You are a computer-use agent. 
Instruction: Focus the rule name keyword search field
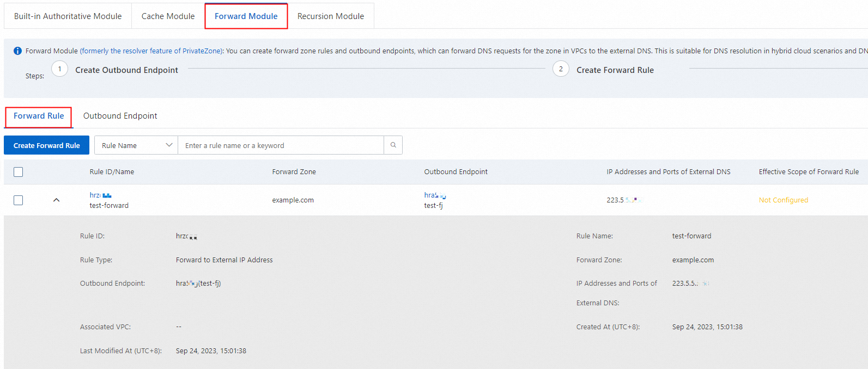pos(281,145)
